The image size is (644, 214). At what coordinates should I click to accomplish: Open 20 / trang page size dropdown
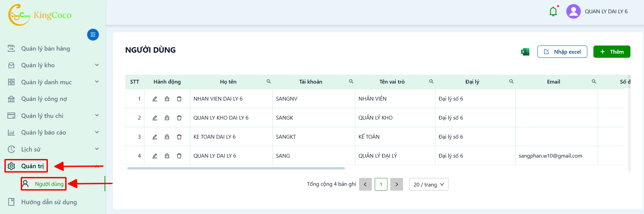429,184
